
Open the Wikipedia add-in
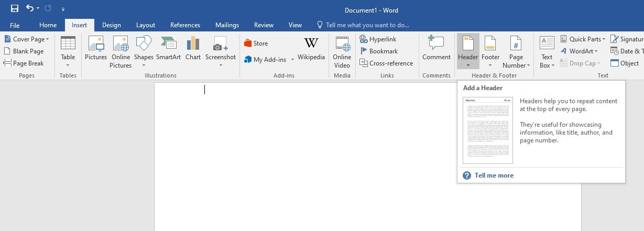click(x=311, y=50)
